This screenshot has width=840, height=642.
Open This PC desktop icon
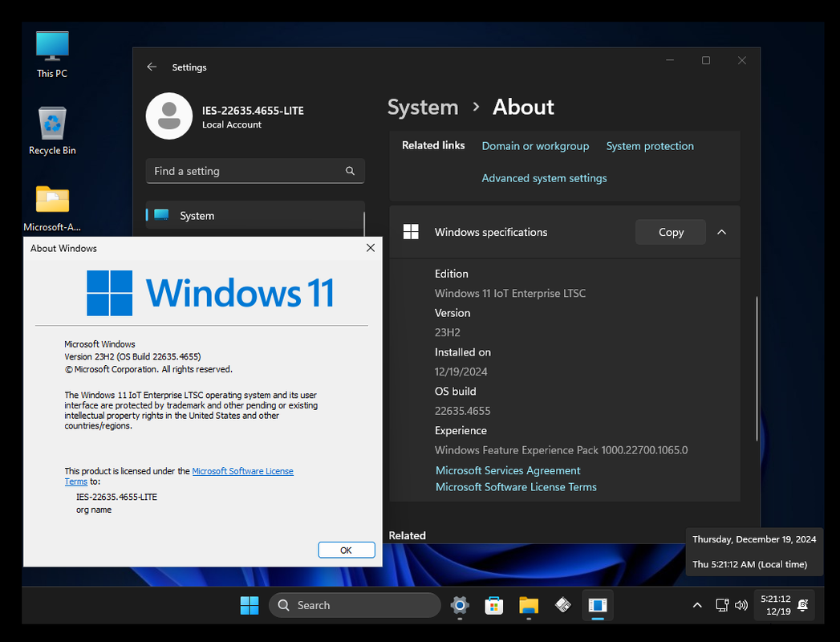[x=52, y=55]
